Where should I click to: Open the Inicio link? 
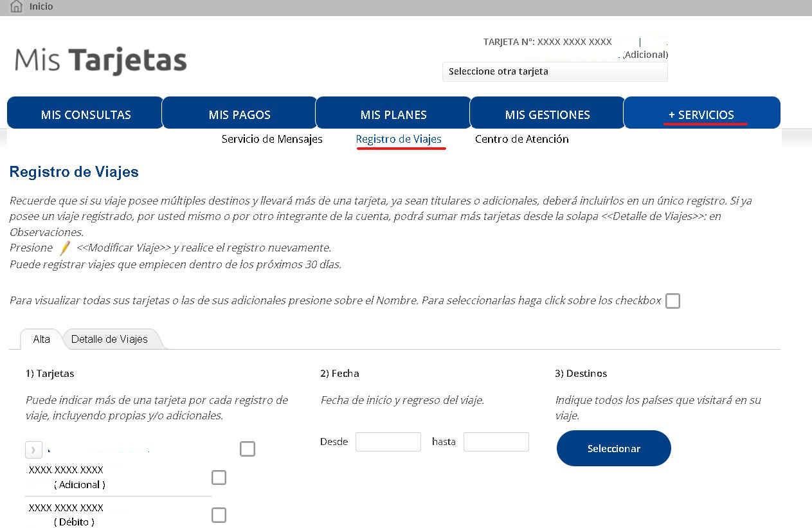coord(41,6)
